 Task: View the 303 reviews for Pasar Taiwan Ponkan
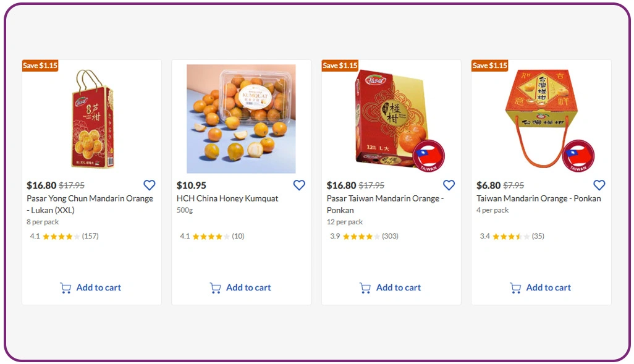point(391,235)
